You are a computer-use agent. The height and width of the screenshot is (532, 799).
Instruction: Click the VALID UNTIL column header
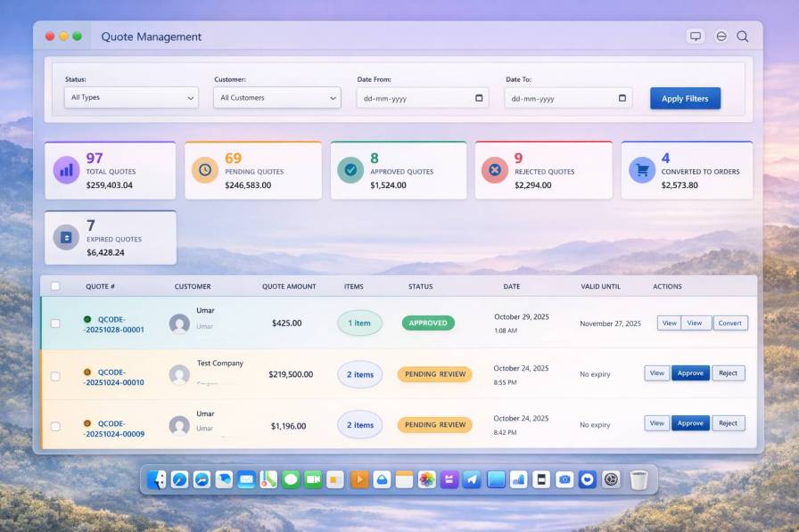click(x=600, y=287)
